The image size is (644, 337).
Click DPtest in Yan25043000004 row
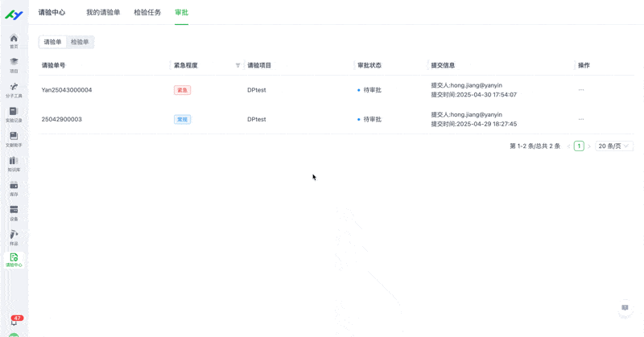click(x=257, y=90)
